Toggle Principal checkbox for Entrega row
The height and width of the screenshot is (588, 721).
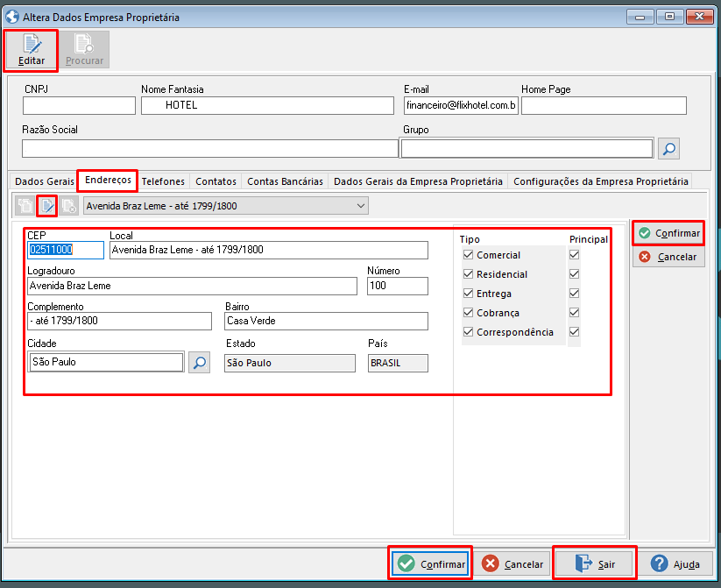pyautogui.click(x=574, y=293)
